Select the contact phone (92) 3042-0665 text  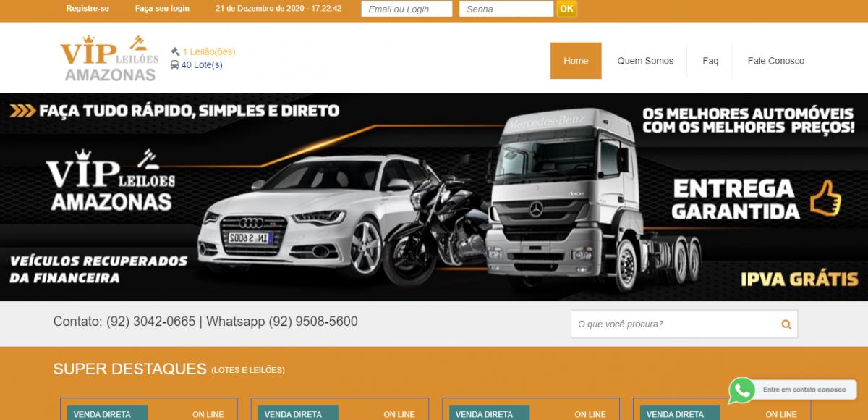[151, 321]
